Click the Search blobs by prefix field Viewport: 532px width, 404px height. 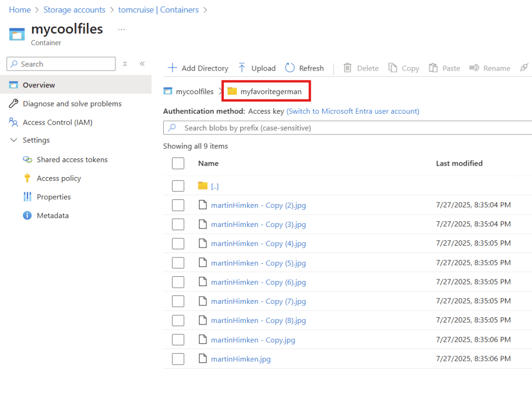click(348, 128)
